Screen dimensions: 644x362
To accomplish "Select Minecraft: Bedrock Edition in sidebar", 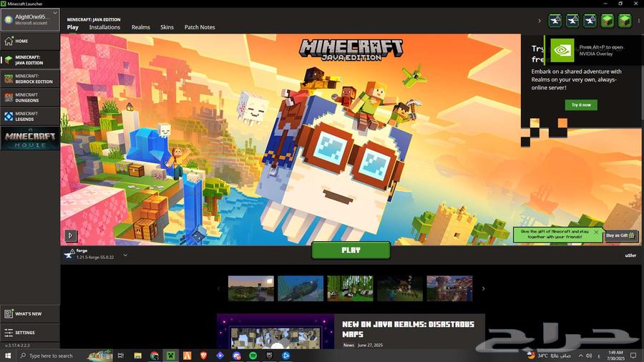I will pos(30,79).
